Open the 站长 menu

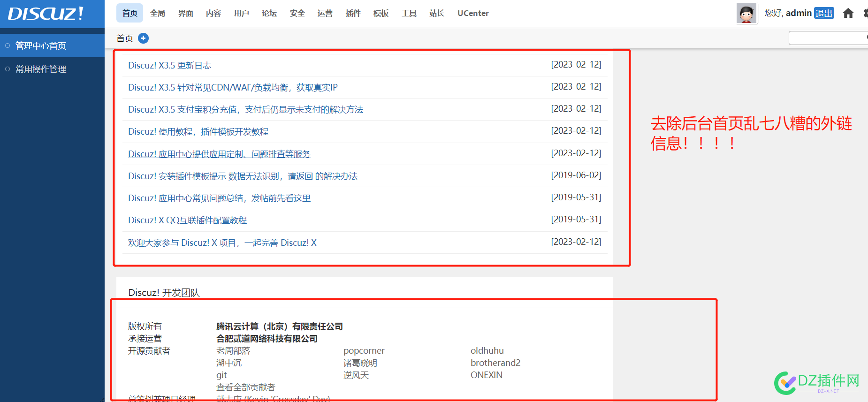pyautogui.click(x=437, y=13)
